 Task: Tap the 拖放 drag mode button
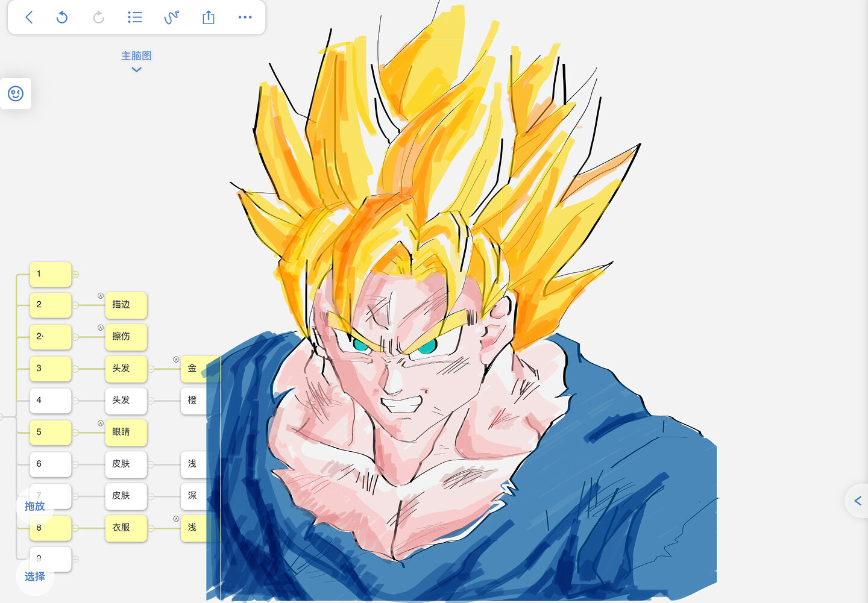pos(35,506)
